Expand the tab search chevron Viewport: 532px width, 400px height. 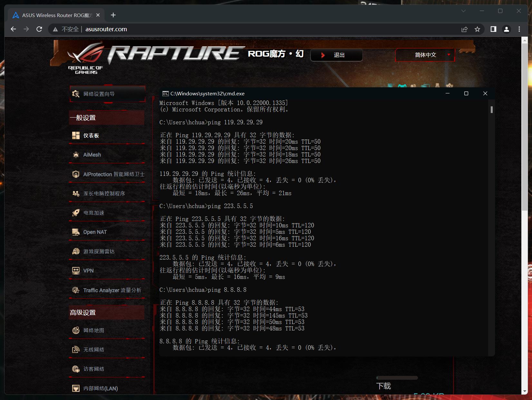[463, 11]
